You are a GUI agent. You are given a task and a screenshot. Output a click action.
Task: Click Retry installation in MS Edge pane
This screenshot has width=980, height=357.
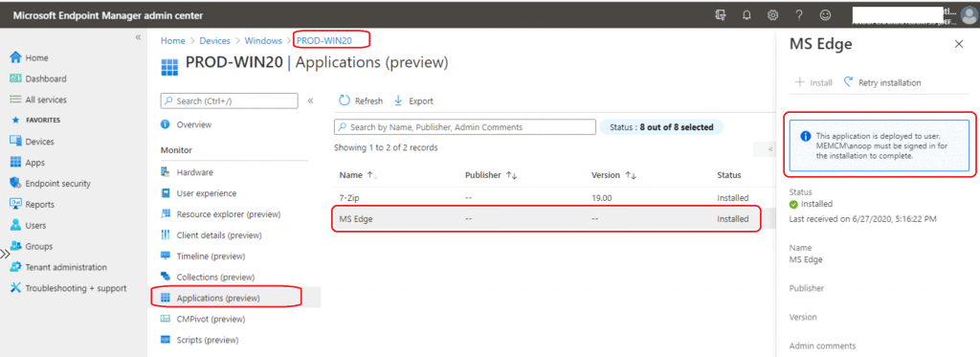click(x=881, y=82)
